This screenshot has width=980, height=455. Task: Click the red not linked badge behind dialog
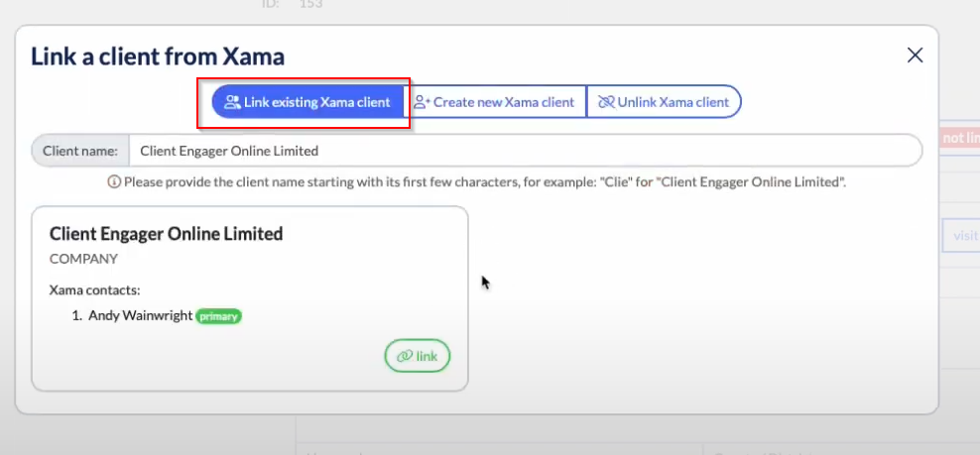tap(959, 138)
